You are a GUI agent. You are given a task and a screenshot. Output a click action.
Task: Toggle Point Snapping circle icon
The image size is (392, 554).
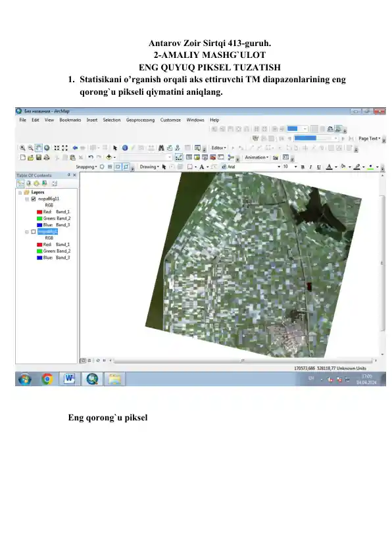(102, 166)
